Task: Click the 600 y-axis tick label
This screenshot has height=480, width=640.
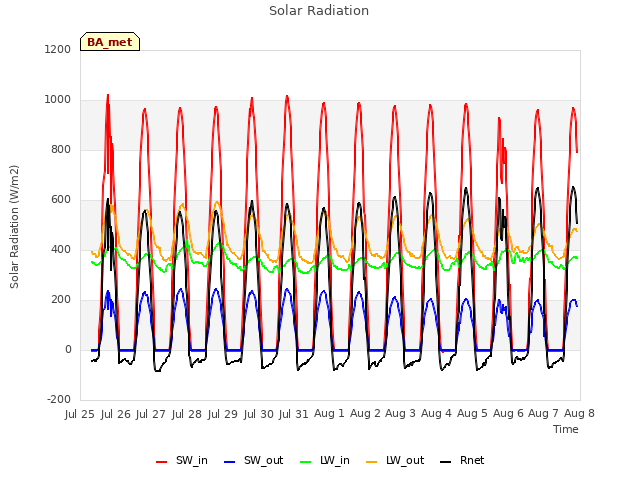Action: point(61,200)
